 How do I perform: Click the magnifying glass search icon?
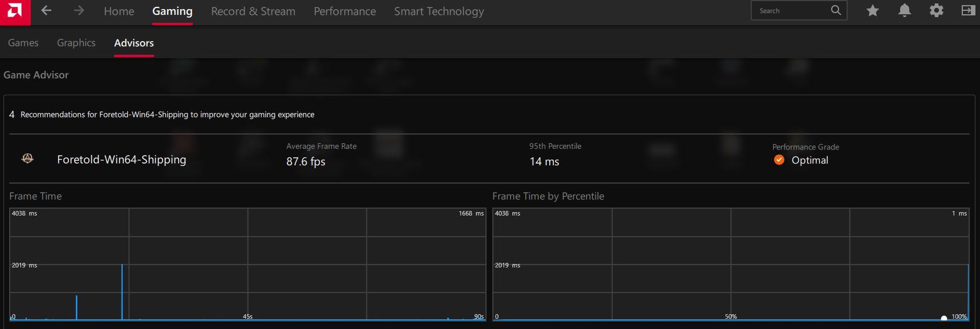pos(836,10)
